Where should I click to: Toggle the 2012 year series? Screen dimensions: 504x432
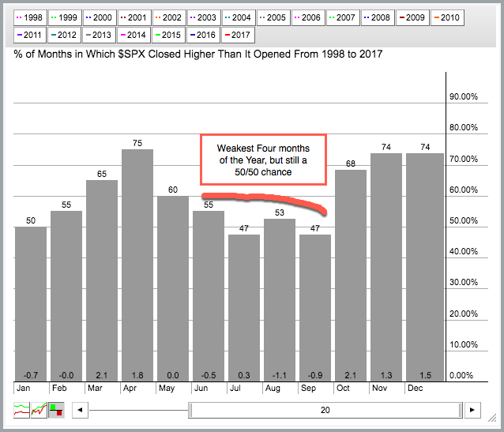click(66, 36)
